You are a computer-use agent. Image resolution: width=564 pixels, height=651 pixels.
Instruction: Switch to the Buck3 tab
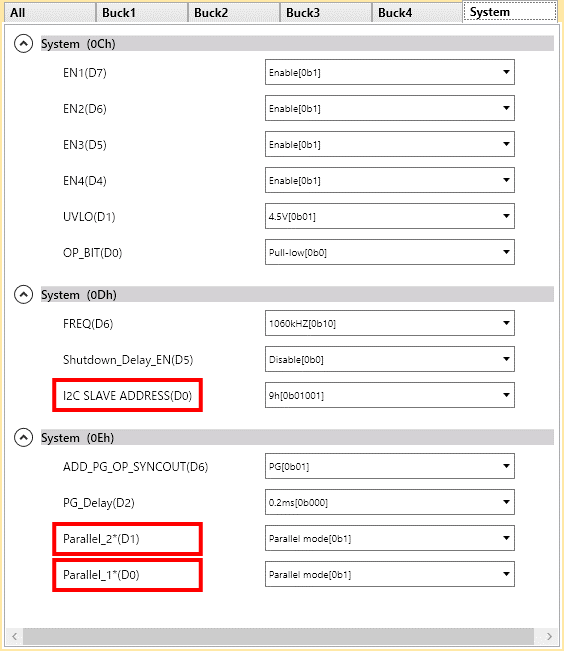click(x=326, y=12)
